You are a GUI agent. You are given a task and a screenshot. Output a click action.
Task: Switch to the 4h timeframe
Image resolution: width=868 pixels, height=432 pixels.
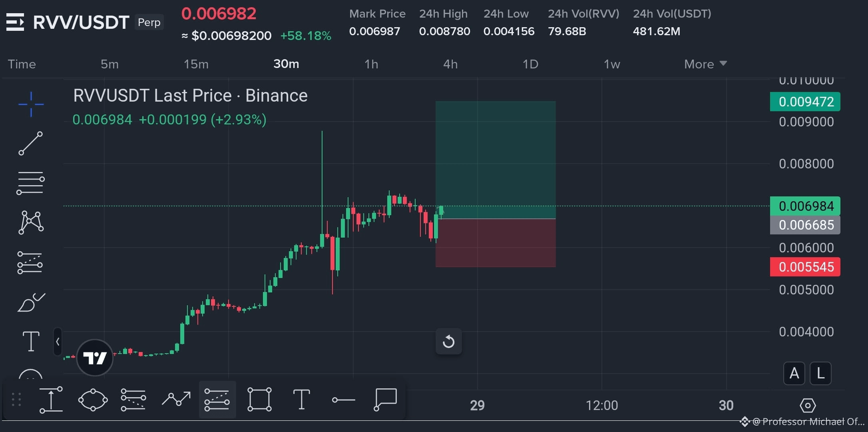pos(450,64)
